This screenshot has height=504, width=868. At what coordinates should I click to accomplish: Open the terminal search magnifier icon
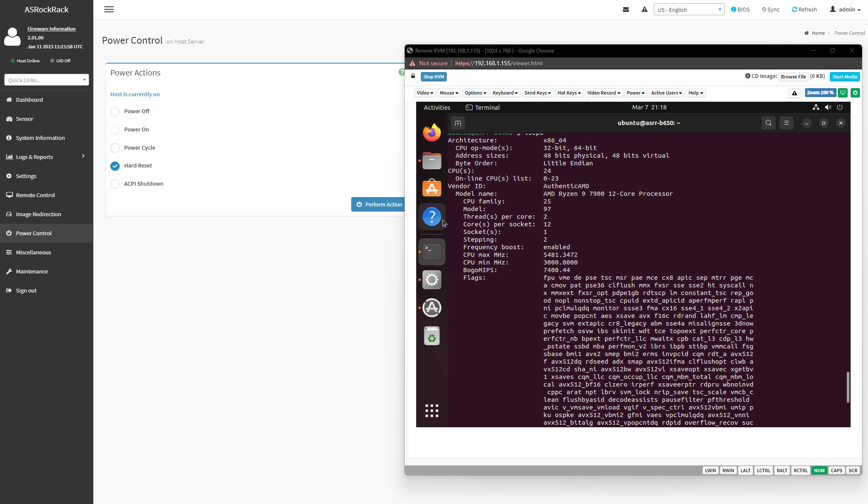click(768, 123)
